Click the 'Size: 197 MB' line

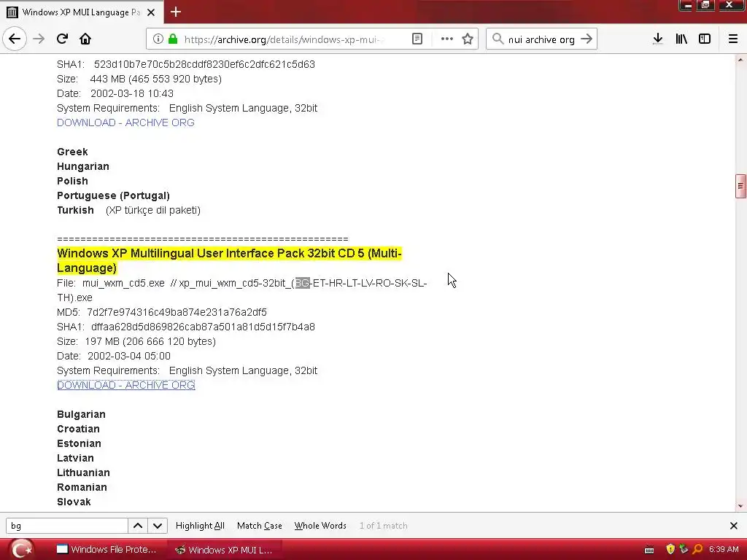136,341
